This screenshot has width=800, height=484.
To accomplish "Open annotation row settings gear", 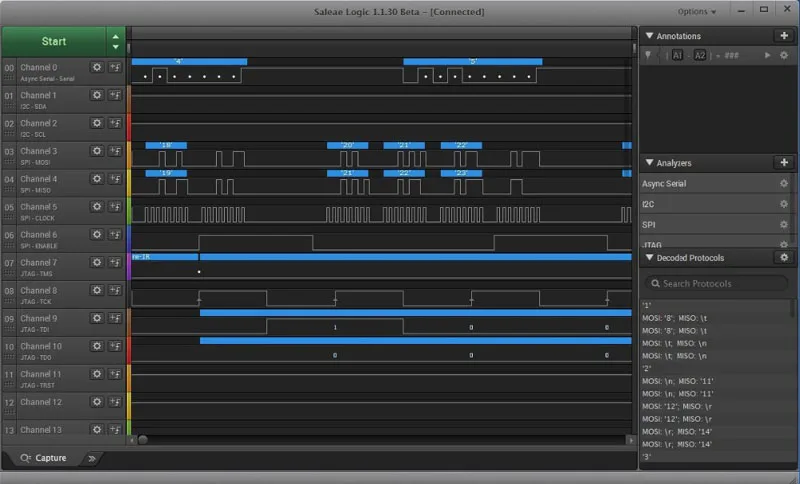I will tap(784, 55).
